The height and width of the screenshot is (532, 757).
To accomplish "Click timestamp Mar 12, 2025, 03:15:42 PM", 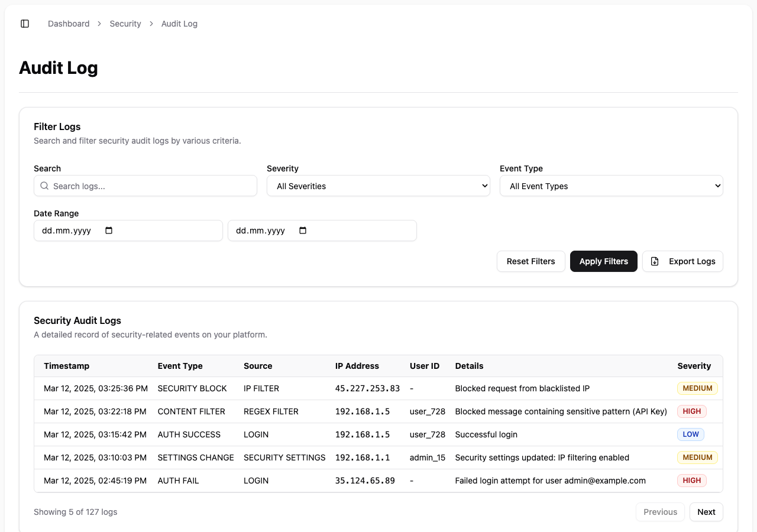I will coord(95,434).
